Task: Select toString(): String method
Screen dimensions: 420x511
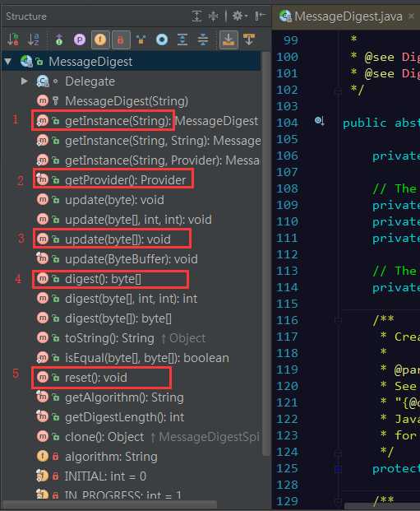Action: [131, 338]
